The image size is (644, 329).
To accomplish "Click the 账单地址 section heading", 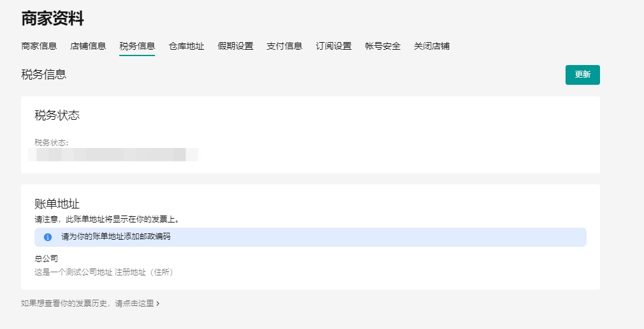I will (57, 204).
